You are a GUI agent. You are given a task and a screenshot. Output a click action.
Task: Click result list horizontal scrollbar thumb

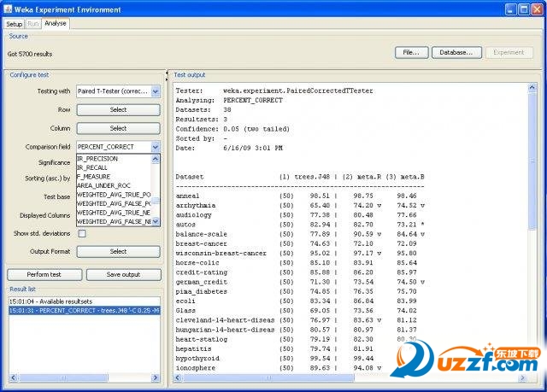pyautogui.click(x=63, y=377)
